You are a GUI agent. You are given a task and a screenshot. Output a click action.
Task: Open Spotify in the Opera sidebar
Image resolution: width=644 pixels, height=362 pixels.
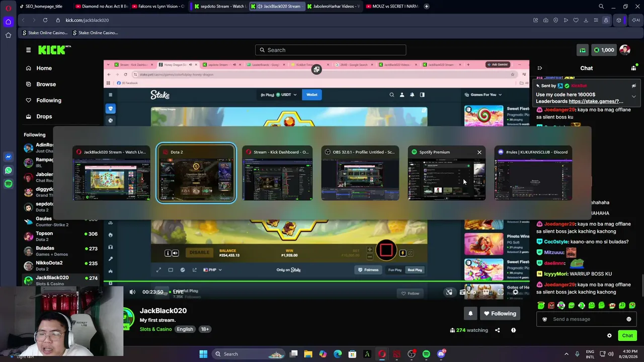[x=8, y=184]
